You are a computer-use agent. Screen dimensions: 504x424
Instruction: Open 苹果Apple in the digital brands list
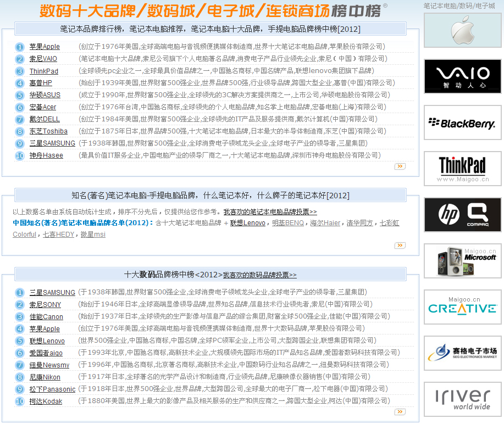pos(45,329)
